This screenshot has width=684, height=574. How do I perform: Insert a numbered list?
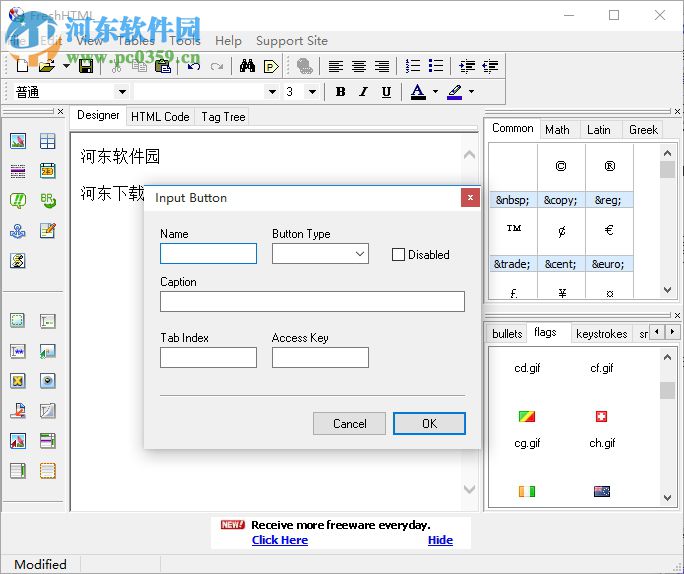pyautogui.click(x=413, y=66)
